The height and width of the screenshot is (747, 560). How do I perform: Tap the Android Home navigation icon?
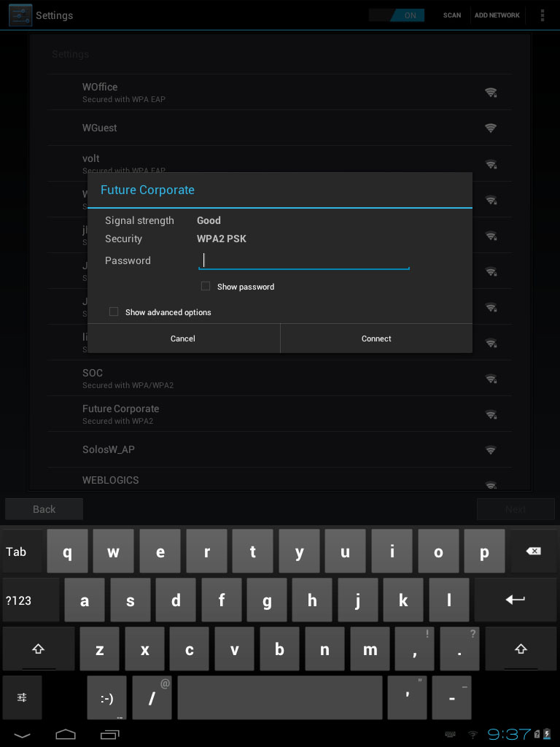pos(66,734)
